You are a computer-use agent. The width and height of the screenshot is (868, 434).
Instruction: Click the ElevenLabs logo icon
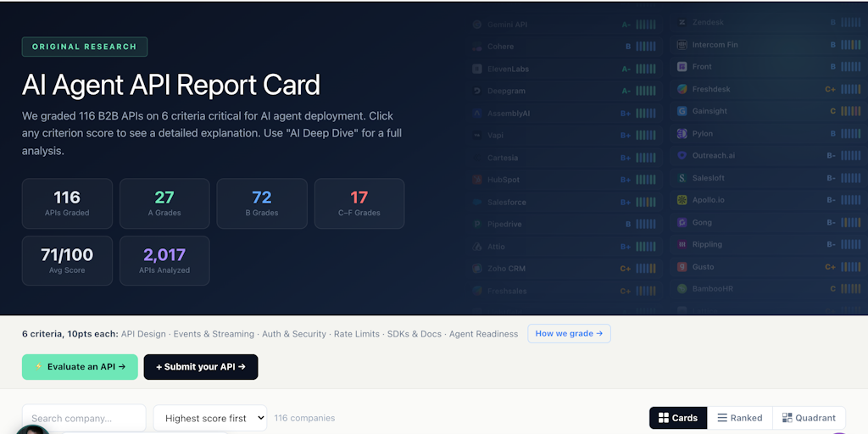point(477,69)
